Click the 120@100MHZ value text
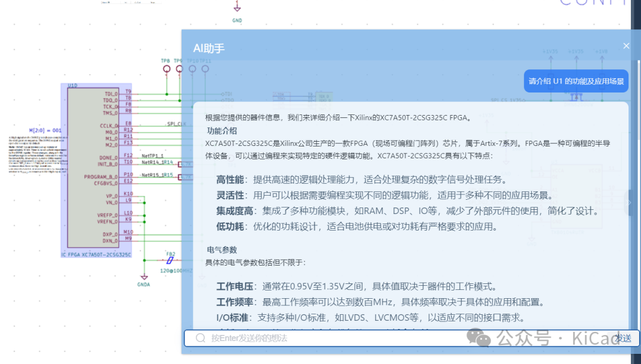Viewport: 641px width, 364px height. 176,270
